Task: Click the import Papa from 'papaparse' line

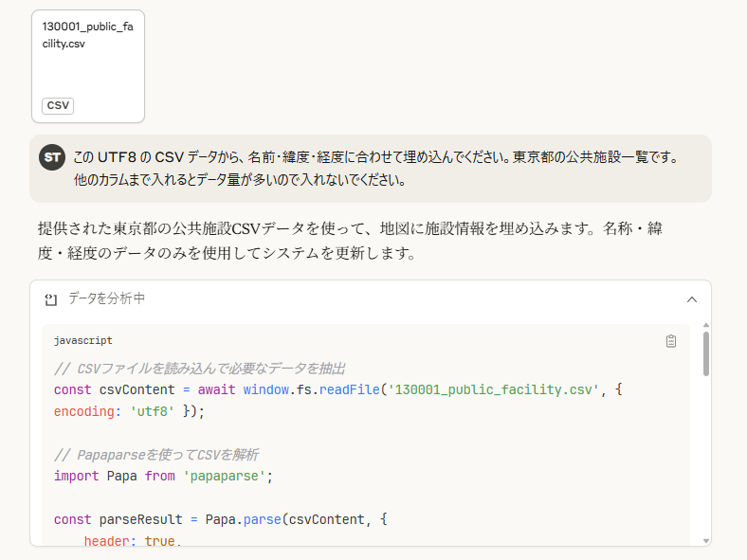Action: click(163, 476)
